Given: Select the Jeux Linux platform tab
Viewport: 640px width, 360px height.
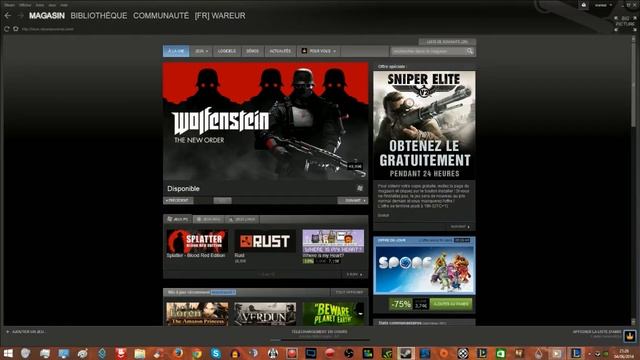Looking at the screenshot, I should (x=242, y=219).
